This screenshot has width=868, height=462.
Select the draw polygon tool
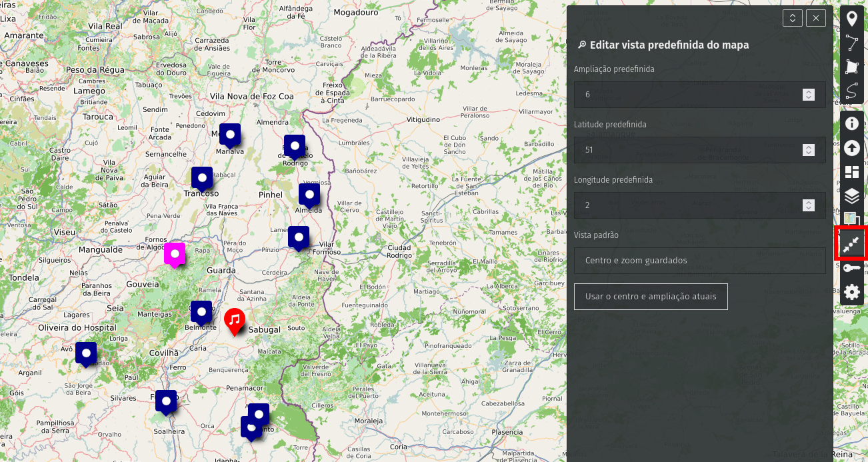tap(852, 67)
